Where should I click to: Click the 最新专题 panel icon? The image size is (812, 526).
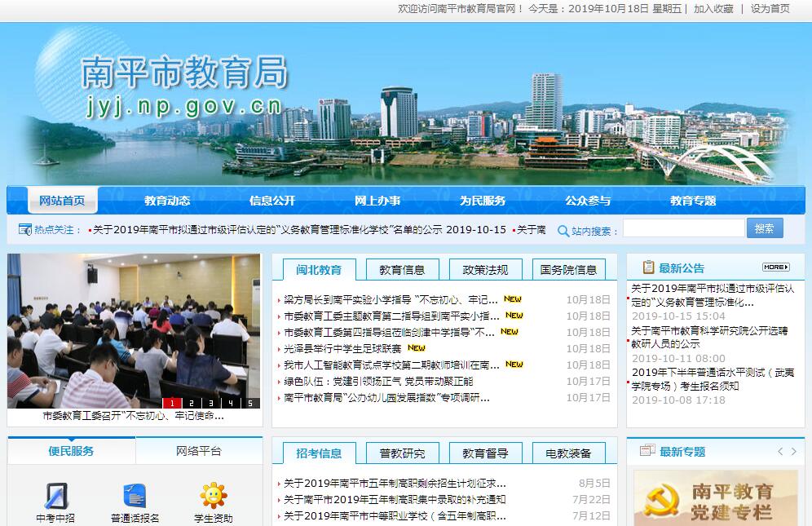pos(647,450)
